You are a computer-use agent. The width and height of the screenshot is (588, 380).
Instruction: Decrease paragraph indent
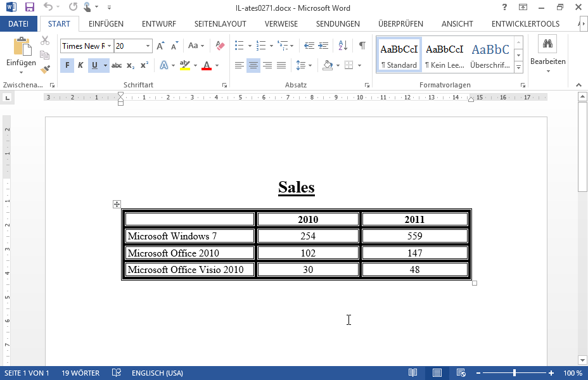tap(309, 46)
